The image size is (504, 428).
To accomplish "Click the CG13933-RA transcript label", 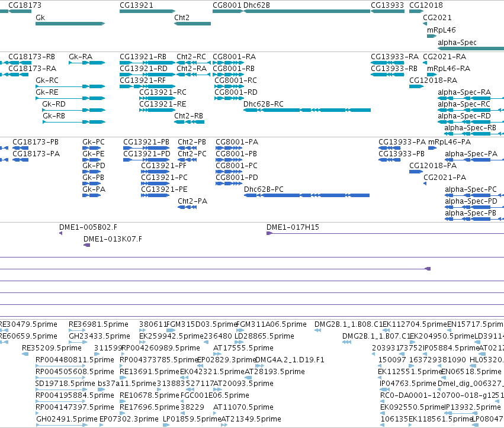I will [394, 57].
